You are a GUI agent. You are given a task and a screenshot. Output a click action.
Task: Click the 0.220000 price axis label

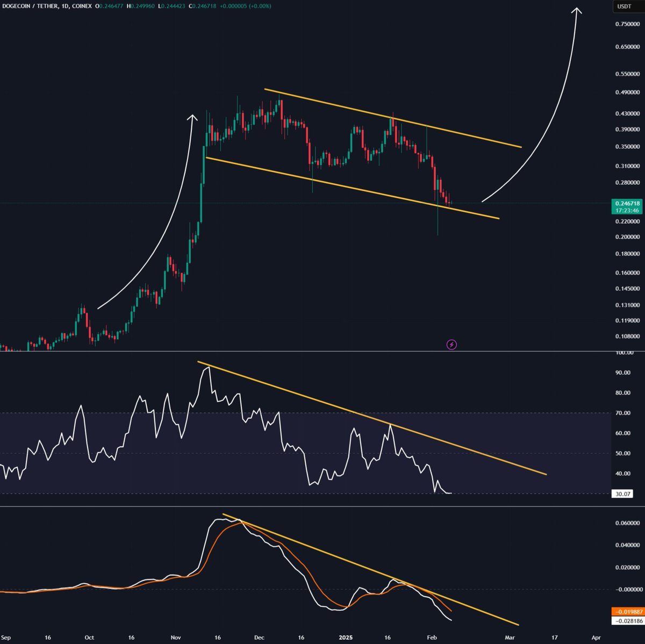[x=628, y=221]
